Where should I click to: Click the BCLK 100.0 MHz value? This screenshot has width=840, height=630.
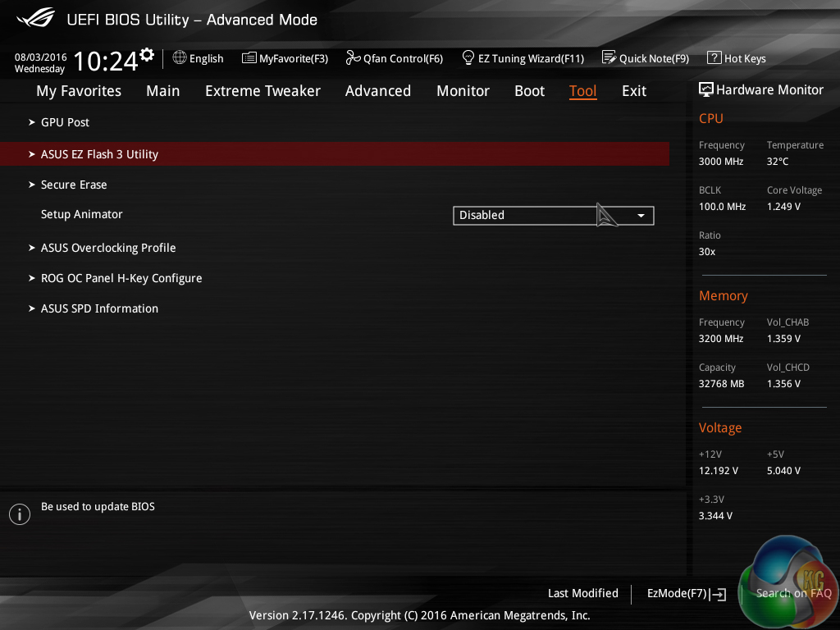point(722,207)
